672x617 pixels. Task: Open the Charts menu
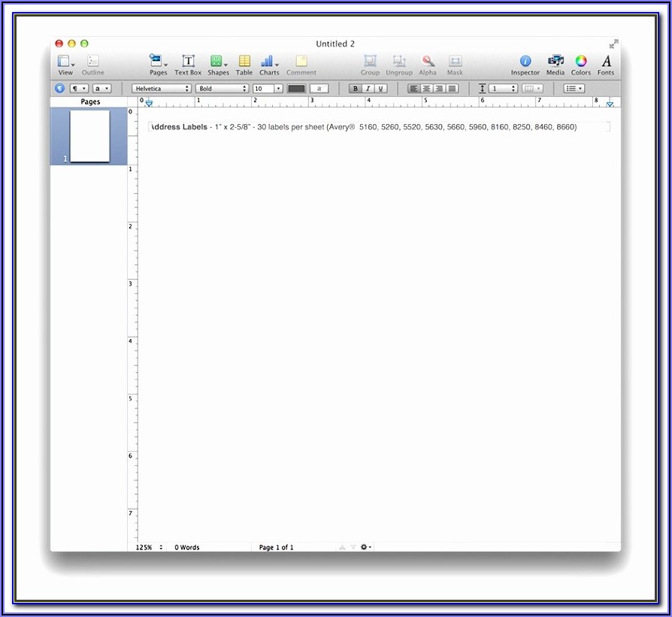click(269, 65)
